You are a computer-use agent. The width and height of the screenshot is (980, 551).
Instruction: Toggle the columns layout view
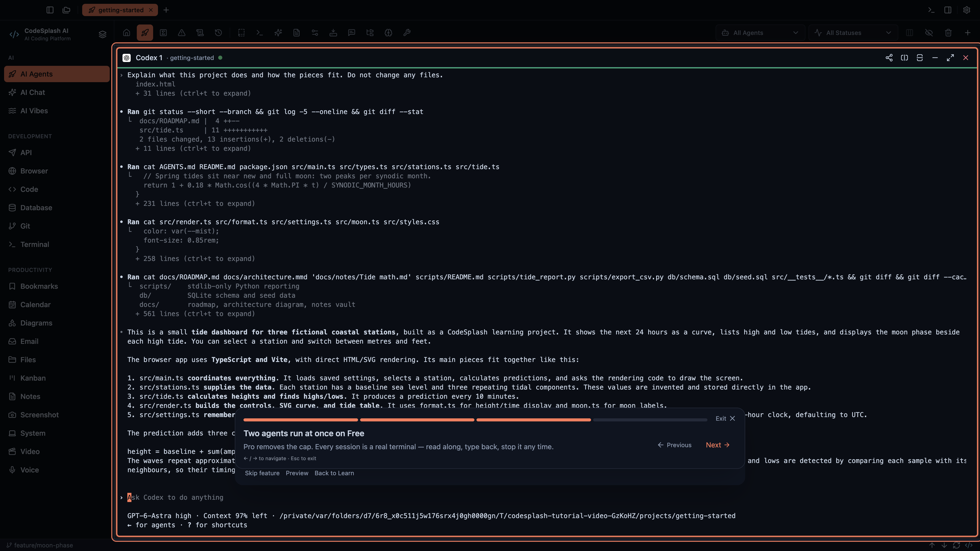(910, 33)
